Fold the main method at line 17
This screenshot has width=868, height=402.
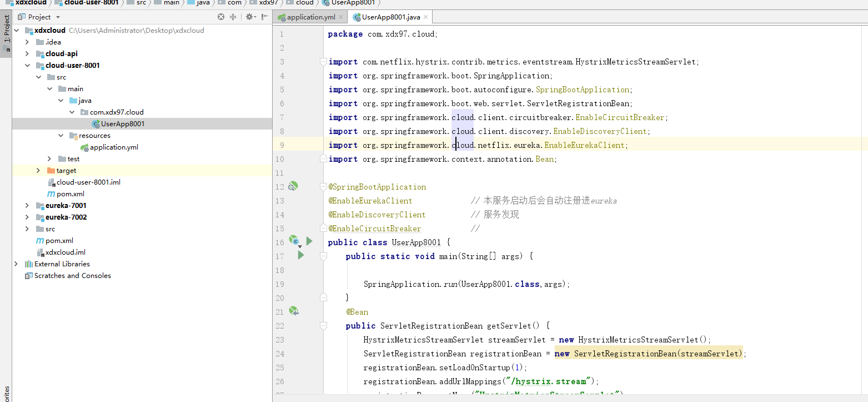pyautogui.click(x=323, y=256)
